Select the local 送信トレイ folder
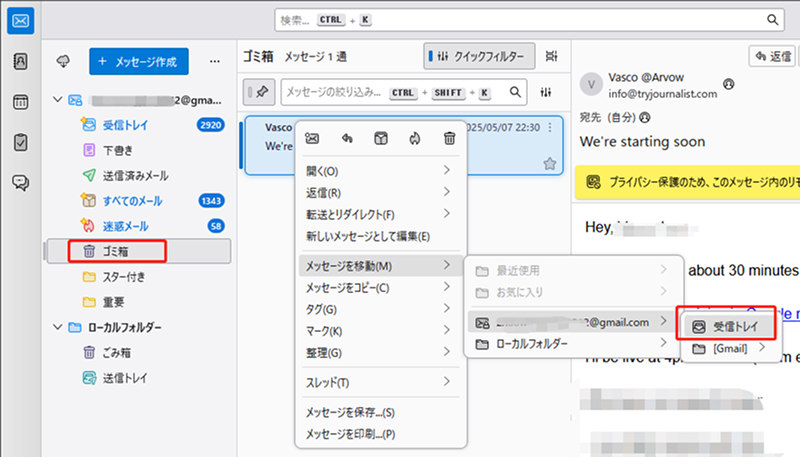 [x=138, y=378]
